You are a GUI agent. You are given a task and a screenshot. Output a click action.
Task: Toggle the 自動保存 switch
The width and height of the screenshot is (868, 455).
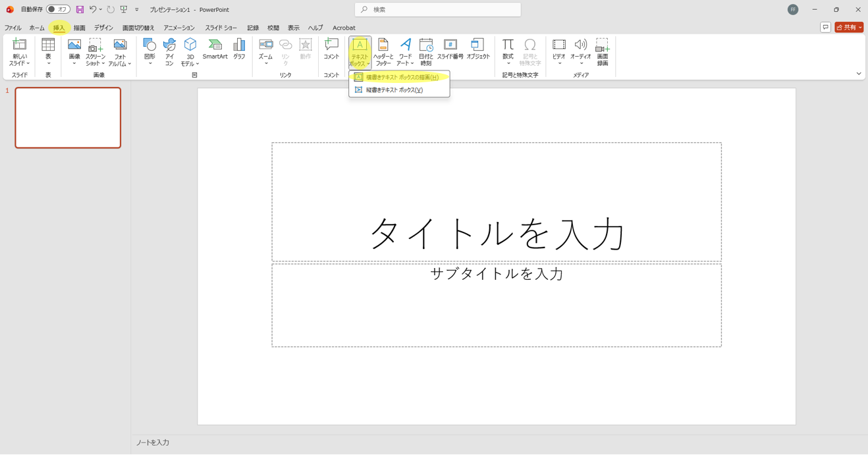pyautogui.click(x=58, y=10)
